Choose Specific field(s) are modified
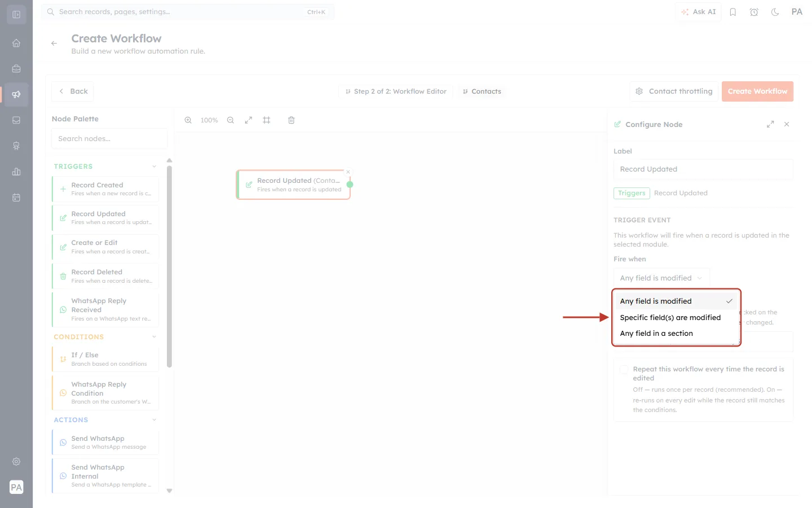This screenshot has width=812, height=508. (676, 318)
